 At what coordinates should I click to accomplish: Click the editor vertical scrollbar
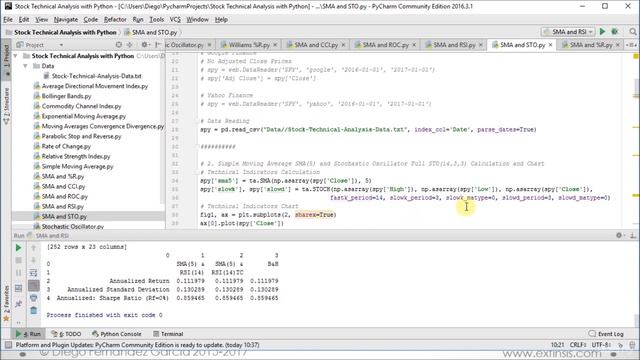pos(636,87)
